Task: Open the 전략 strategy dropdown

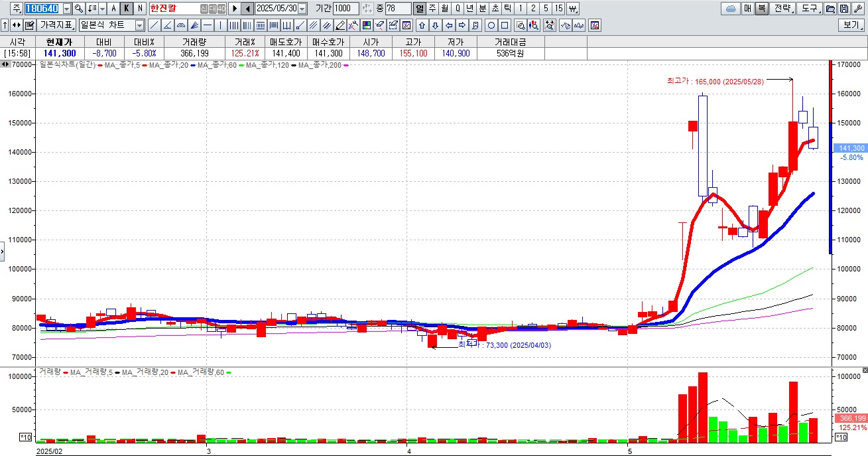Action: pyautogui.click(x=782, y=9)
